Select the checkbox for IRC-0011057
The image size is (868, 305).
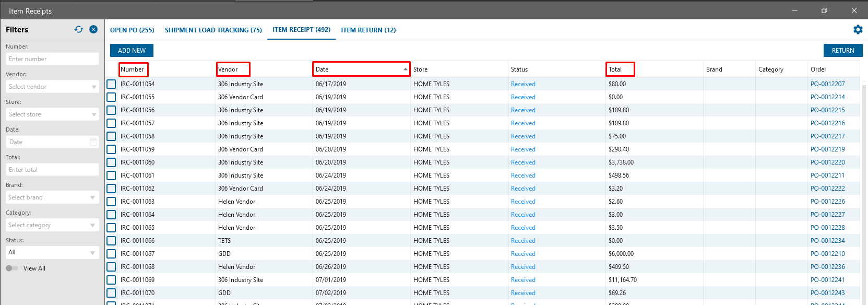coord(111,123)
